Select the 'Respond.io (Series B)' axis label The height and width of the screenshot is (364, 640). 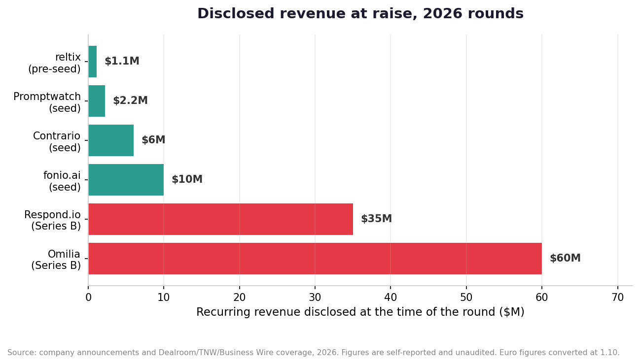(x=53, y=221)
